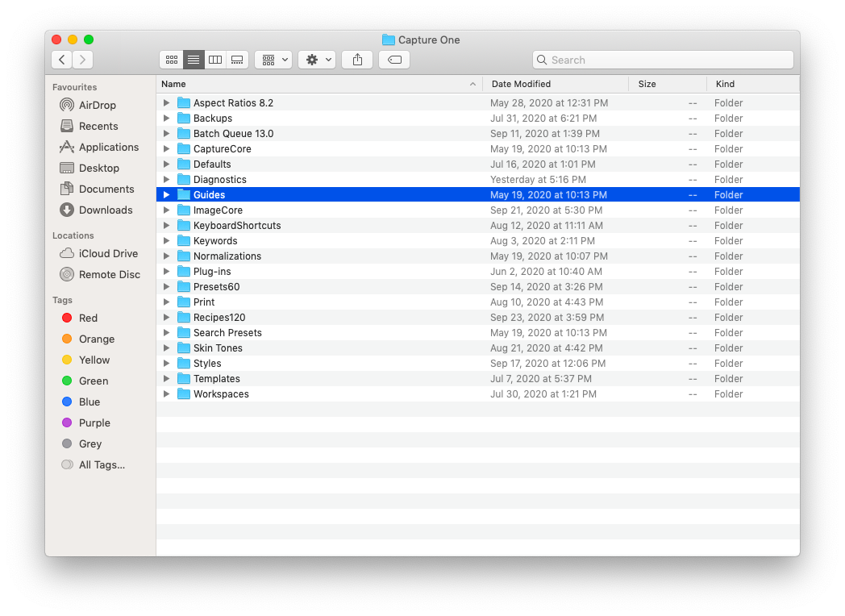Go forward with the forward arrow button
Viewport: 845px width, 616px height.
pos(82,60)
